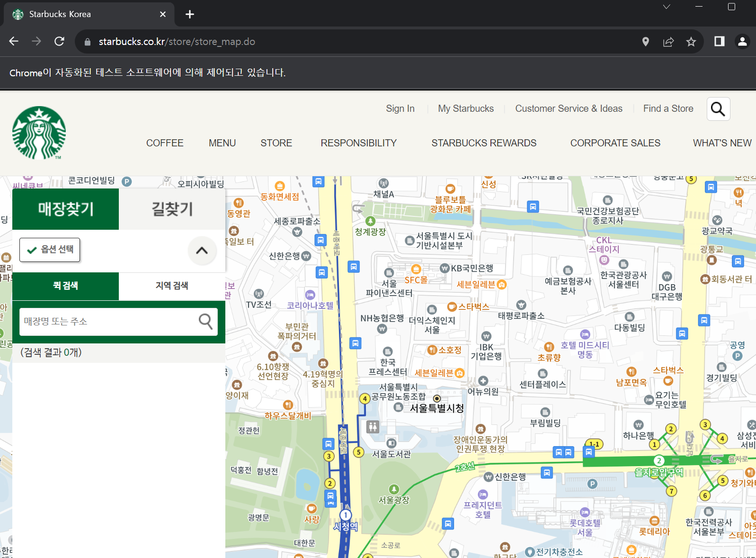Click the site lock icon in address bar
756x558 pixels.
pyautogui.click(x=87, y=42)
